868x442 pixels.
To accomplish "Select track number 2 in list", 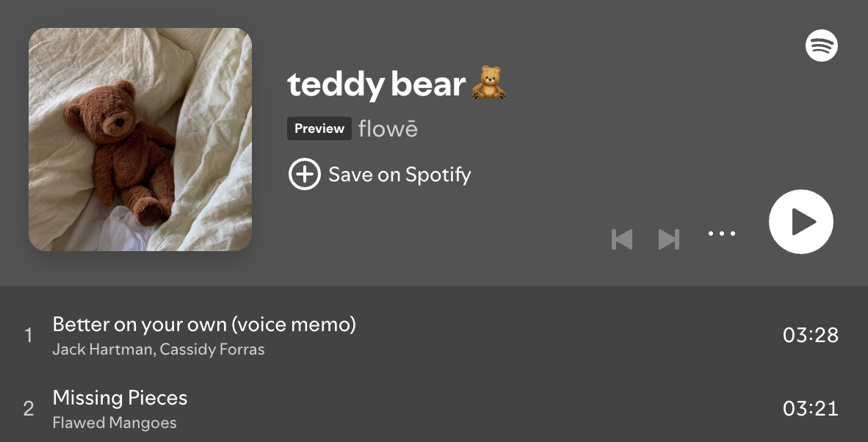I will pos(29,409).
